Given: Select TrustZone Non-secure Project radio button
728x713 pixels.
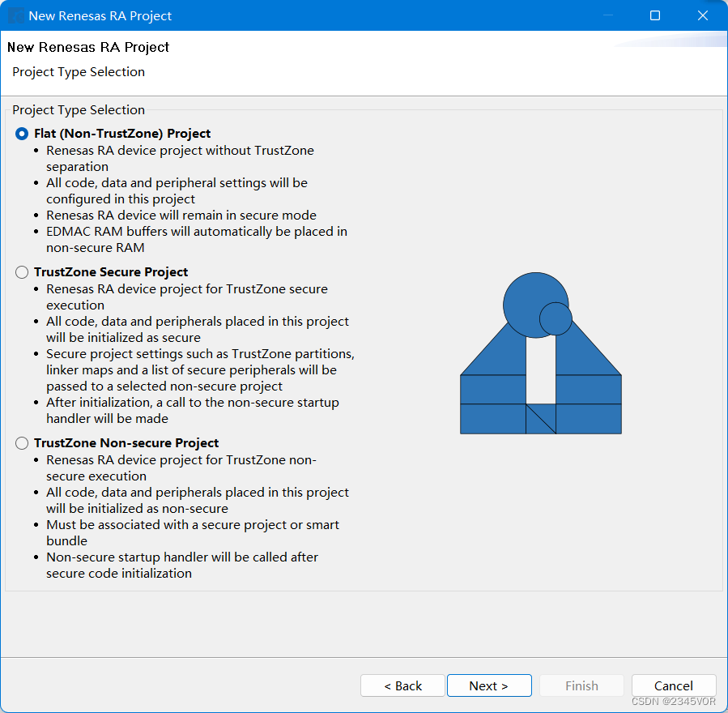Looking at the screenshot, I should pyautogui.click(x=22, y=443).
